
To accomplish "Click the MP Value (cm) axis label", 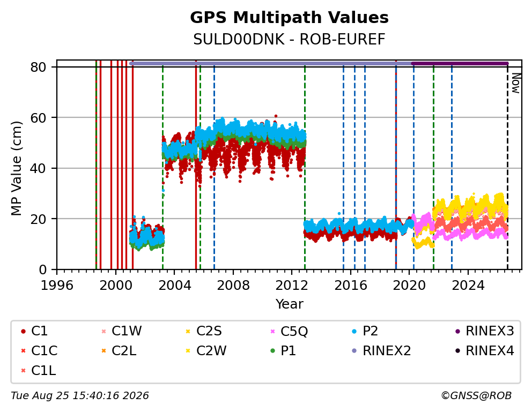I will point(16,168).
